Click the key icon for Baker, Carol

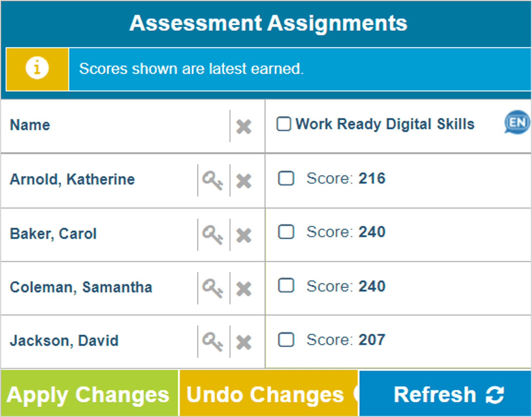click(213, 235)
